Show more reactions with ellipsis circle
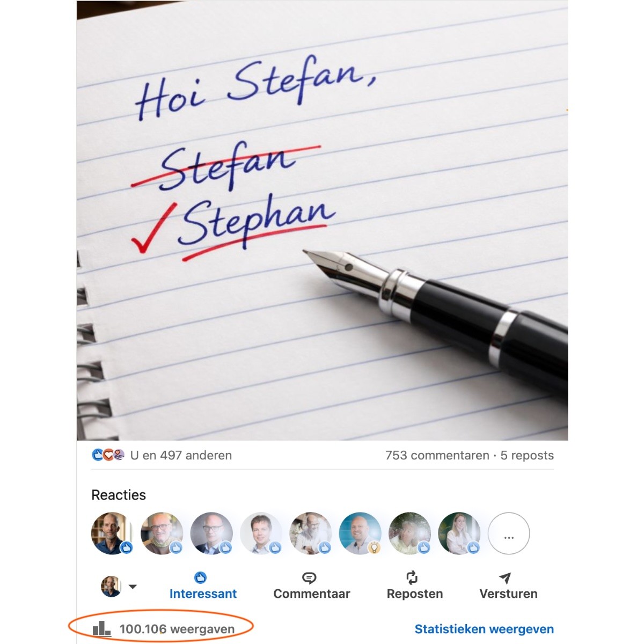Screen dimensions: 644x644 pyautogui.click(x=509, y=533)
